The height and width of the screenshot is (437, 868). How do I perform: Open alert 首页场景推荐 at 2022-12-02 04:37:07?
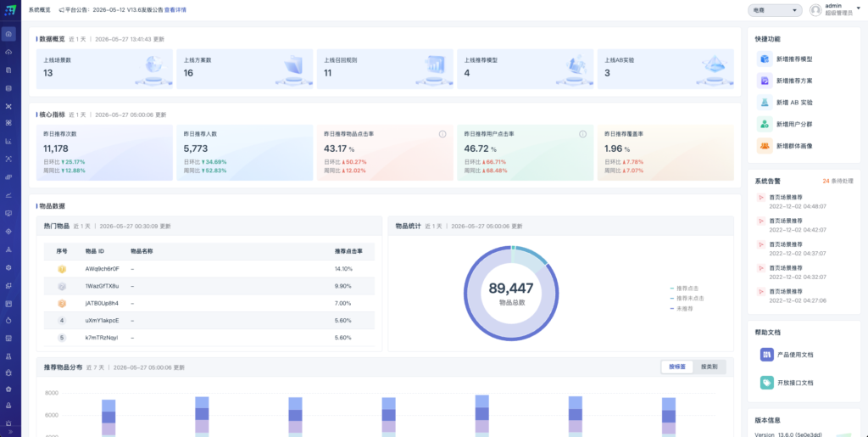point(798,249)
